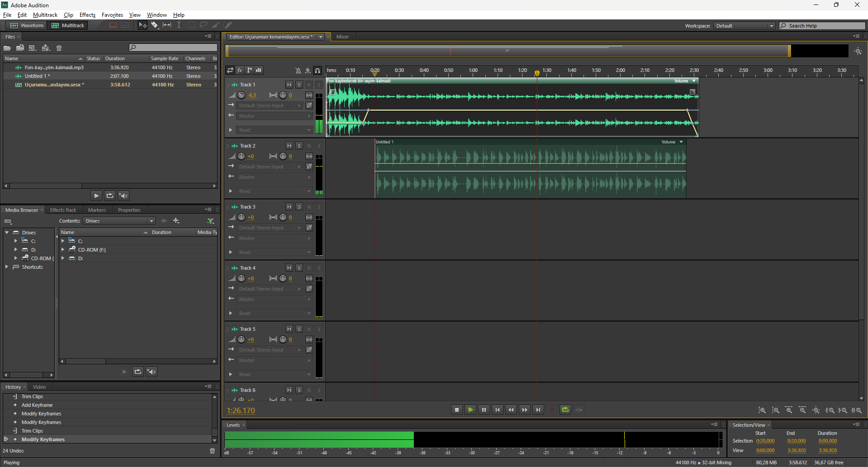
Task: Show the Effects (fx) track section
Action: point(240,70)
